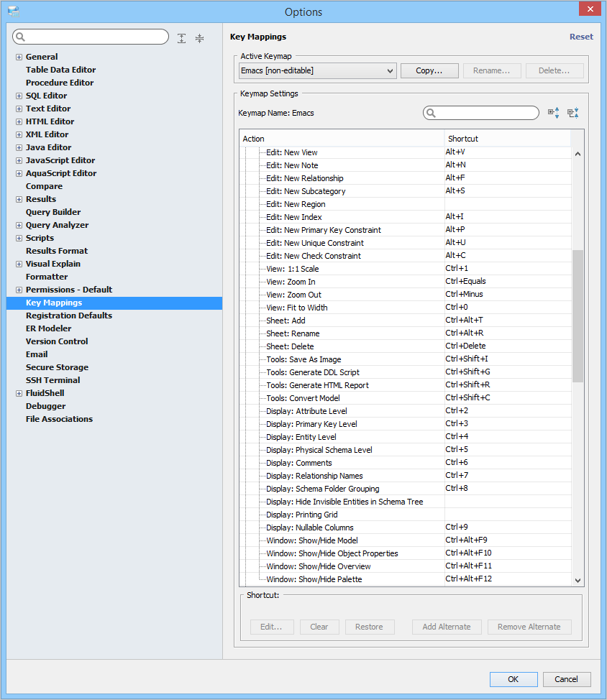Select 'Window: Show/Hide Overview' row

tap(406, 567)
